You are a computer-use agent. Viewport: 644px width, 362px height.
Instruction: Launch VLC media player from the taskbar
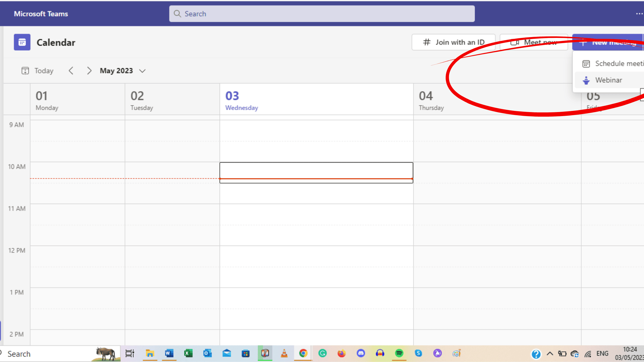point(284,353)
